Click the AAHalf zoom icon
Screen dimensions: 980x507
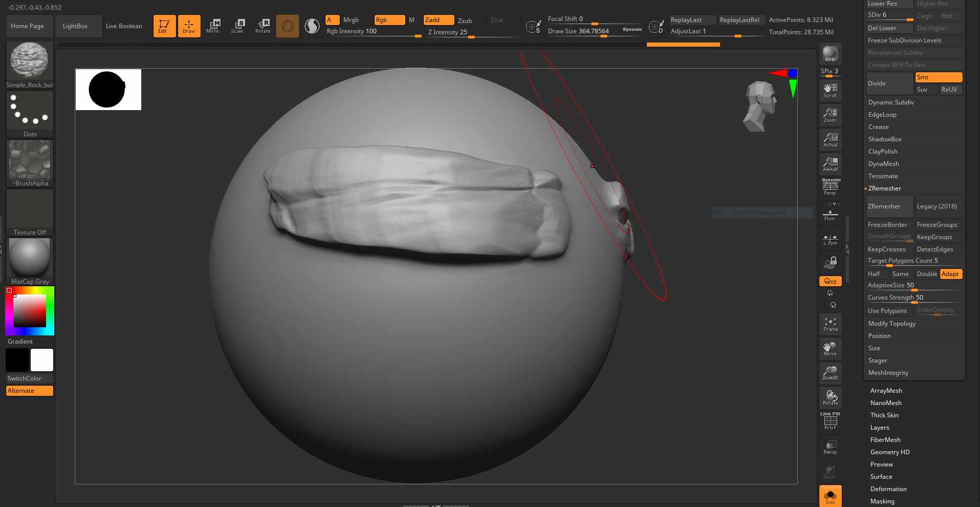[x=830, y=164]
